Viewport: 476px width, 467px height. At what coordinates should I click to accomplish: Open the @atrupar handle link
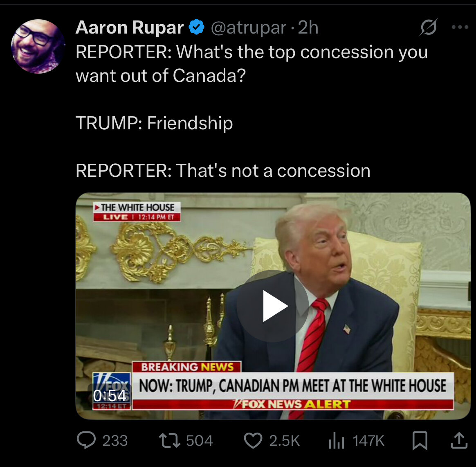[248, 28]
